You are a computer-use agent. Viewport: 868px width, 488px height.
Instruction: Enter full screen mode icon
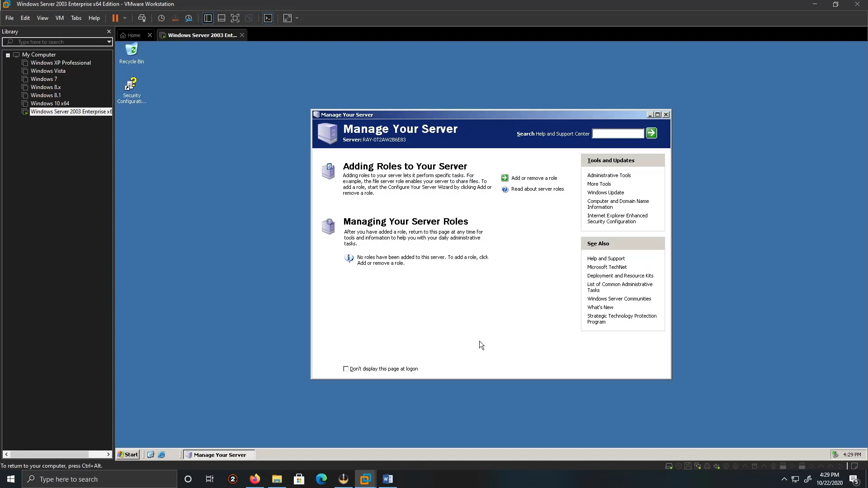click(235, 18)
